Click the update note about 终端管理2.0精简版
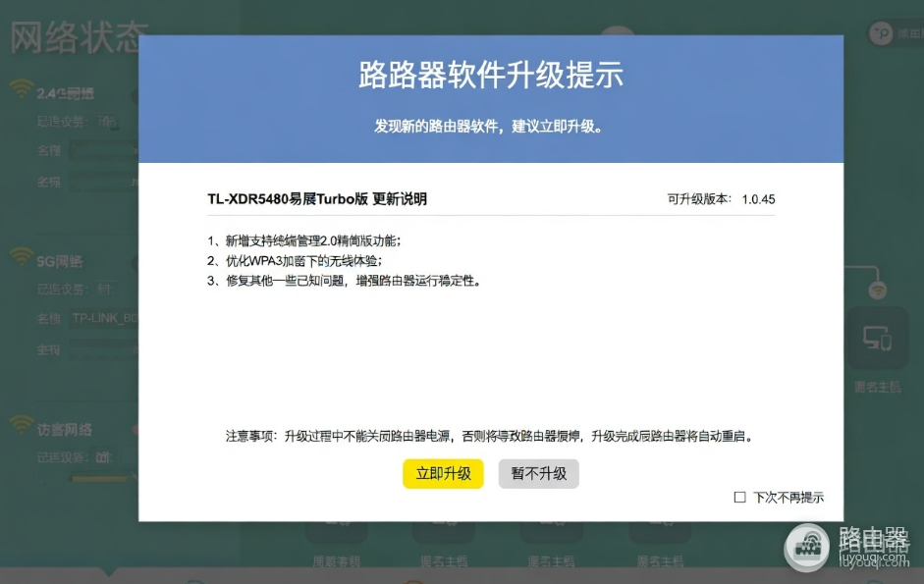 click(304, 240)
